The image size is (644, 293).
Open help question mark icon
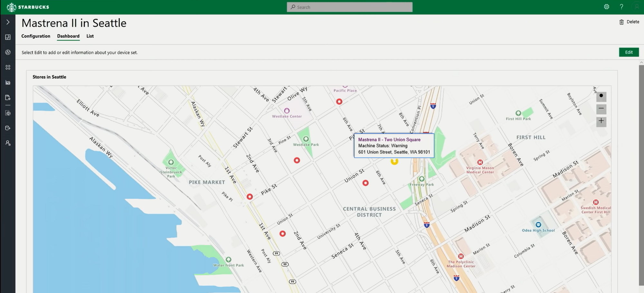(621, 7)
